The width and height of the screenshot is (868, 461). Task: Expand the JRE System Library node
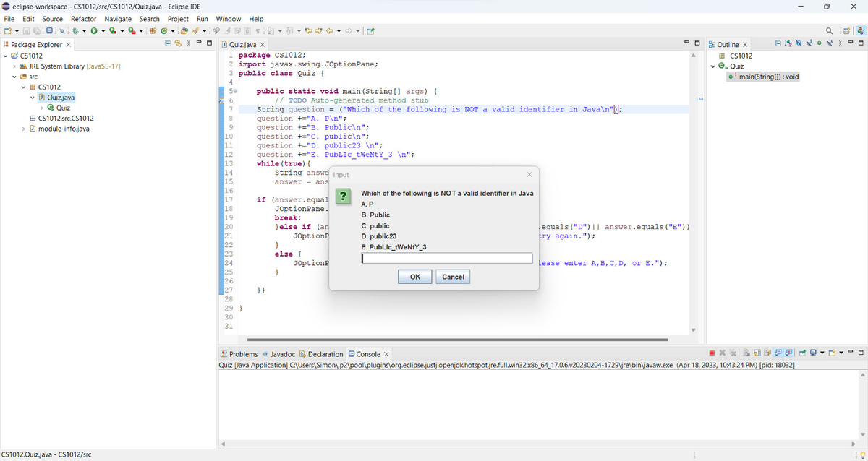tap(14, 66)
